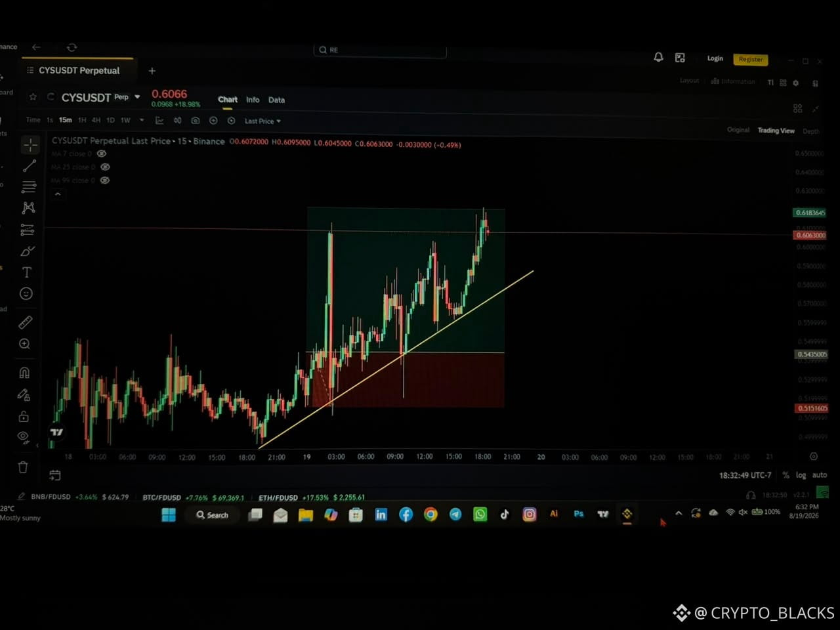This screenshot has height=630, width=840.
Task: Toggle log scale on price axis
Action: (x=801, y=475)
